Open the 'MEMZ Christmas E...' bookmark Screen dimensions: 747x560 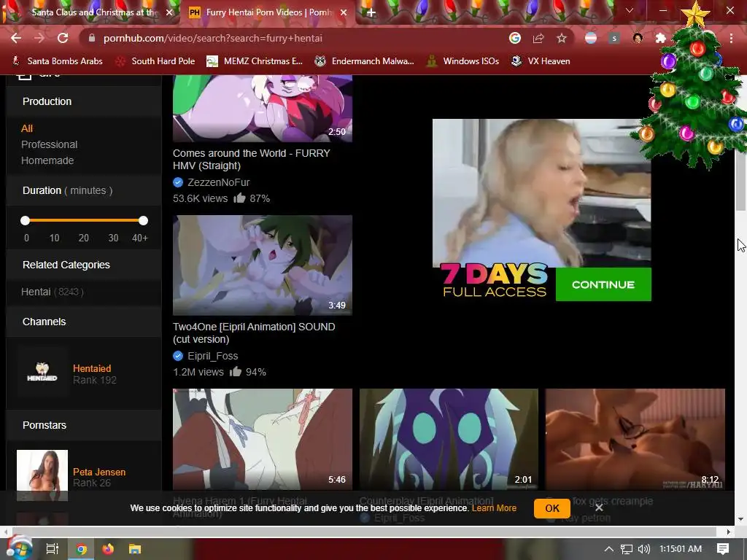255,61
